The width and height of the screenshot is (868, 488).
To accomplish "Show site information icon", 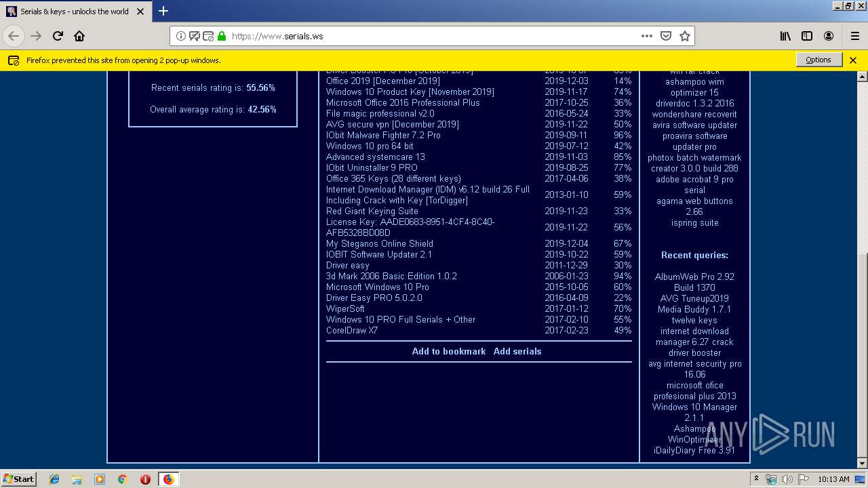I will (x=181, y=36).
